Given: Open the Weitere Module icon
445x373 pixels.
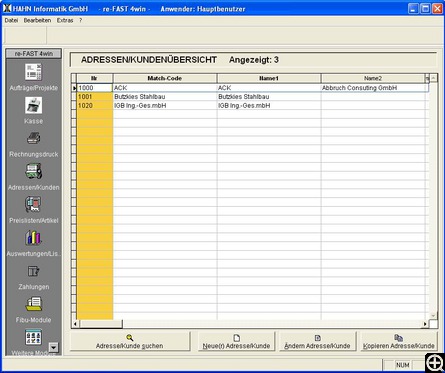Looking at the screenshot, I should pyautogui.click(x=33, y=337).
